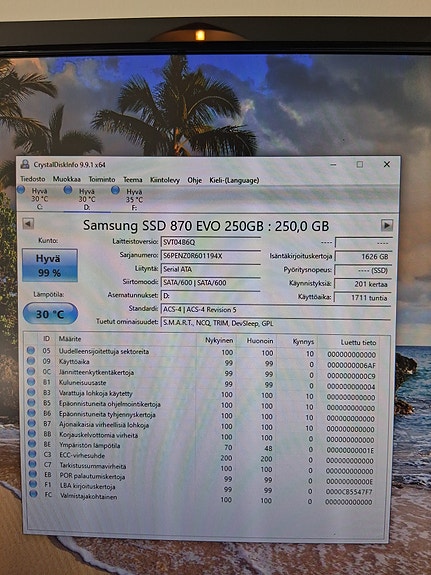This screenshot has height=575, width=431.
Task: Click the ACS-4 Revision 5 standard field
Action: pyautogui.click(x=276, y=310)
